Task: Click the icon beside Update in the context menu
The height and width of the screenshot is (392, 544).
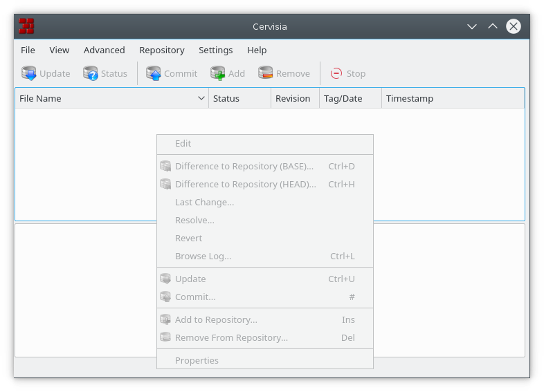Action: click(165, 279)
